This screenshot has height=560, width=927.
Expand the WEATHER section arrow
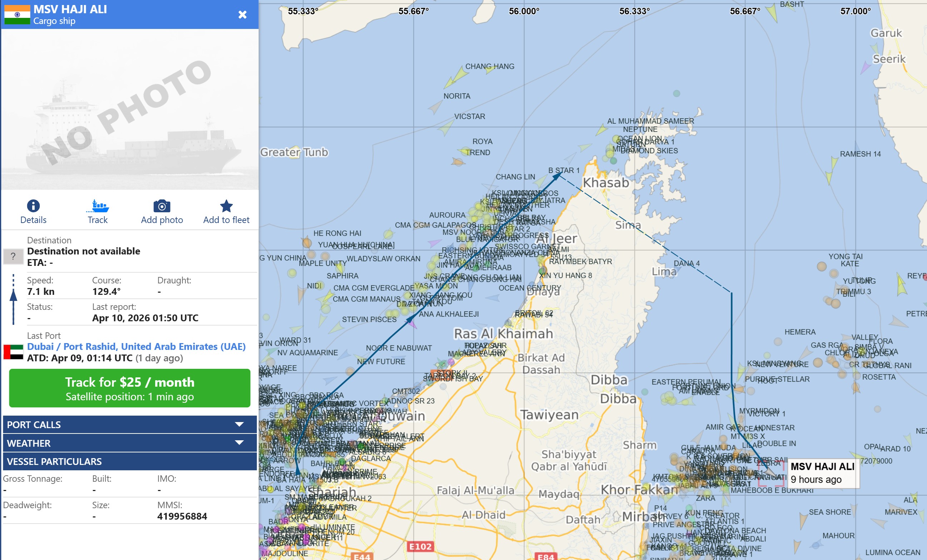tap(239, 443)
